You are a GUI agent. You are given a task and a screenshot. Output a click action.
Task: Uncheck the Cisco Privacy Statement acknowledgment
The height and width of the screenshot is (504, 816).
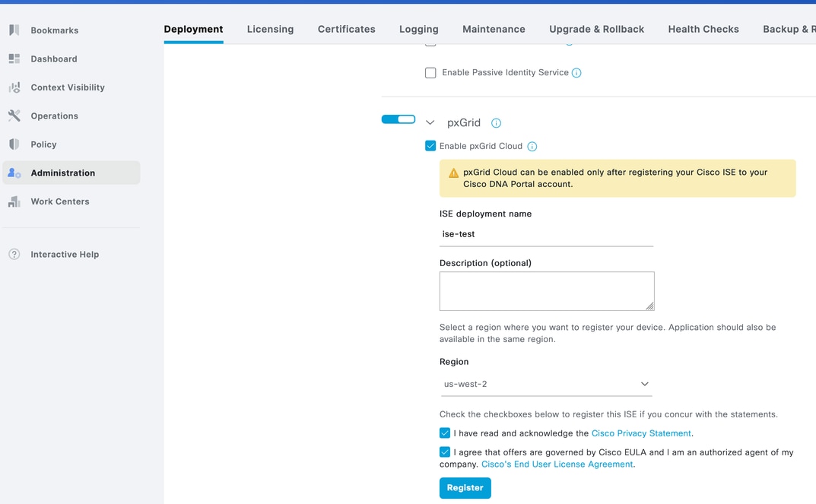[x=444, y=433]
